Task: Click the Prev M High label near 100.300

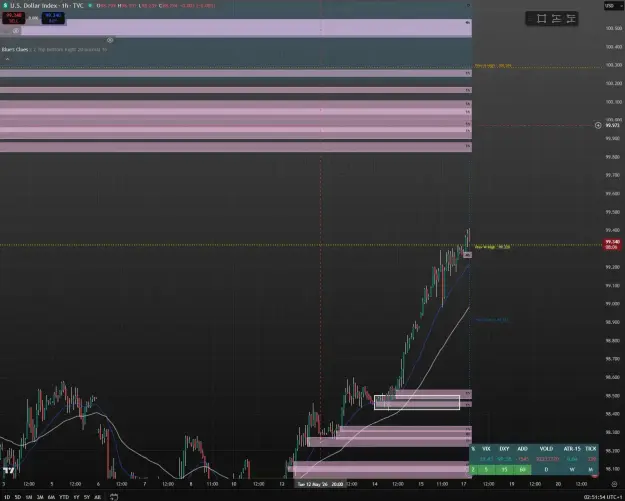Action: point(493,66)
